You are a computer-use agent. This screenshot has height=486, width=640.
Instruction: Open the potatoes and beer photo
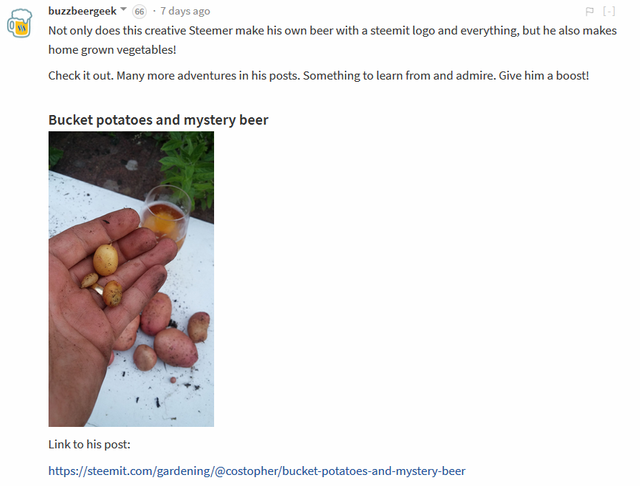(131, 279)
